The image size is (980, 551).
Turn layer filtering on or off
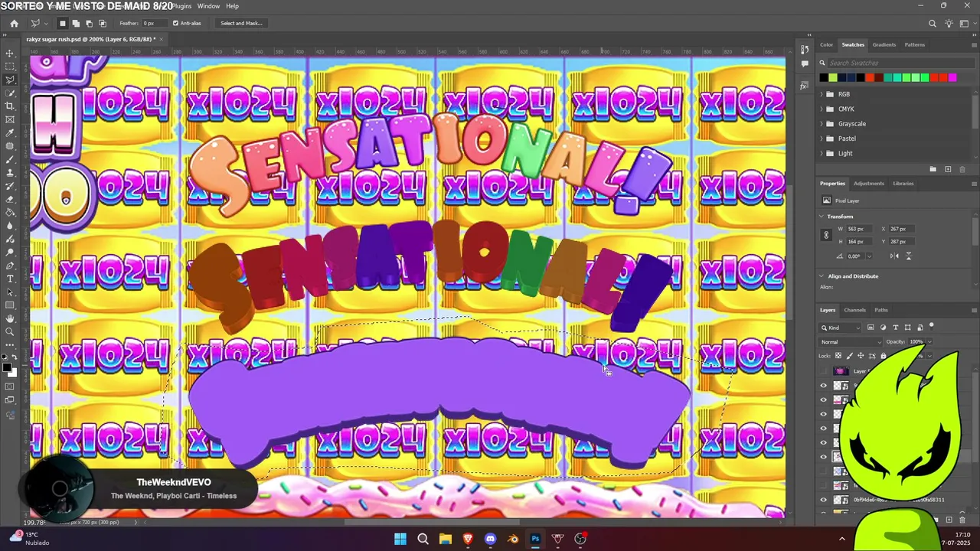coord(932,327)
